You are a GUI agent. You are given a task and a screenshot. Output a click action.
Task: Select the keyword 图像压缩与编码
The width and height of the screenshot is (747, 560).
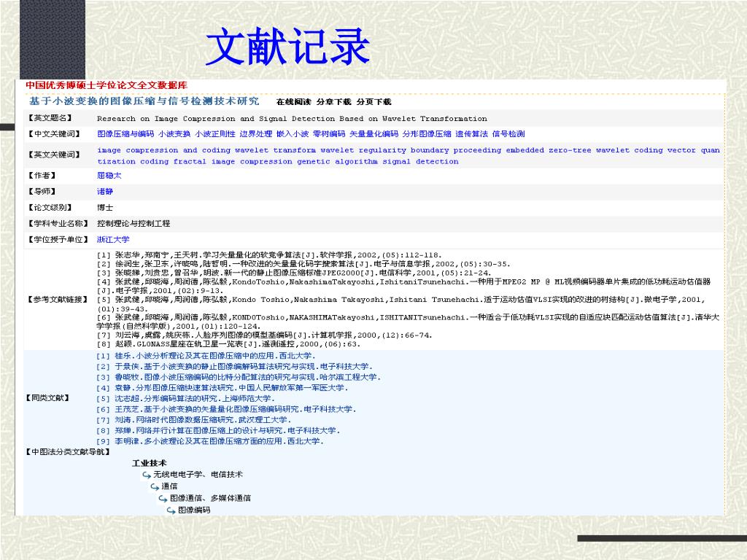coord(125,134)
